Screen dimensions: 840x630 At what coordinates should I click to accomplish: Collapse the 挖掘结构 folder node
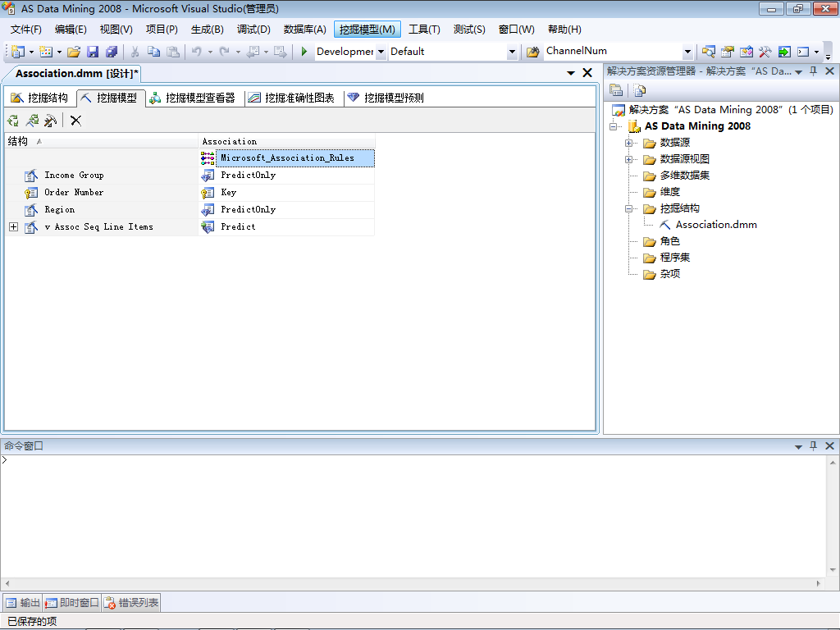click(629, 209)
